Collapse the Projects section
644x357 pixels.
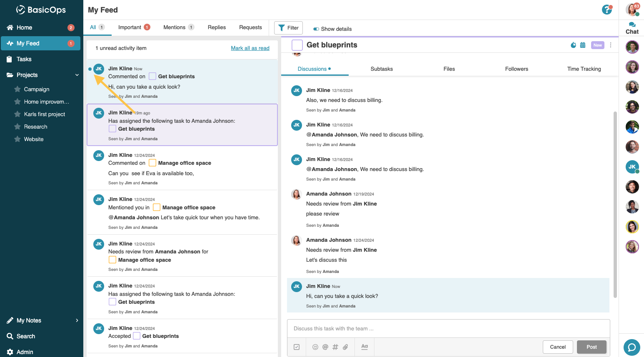coord(77,75)
